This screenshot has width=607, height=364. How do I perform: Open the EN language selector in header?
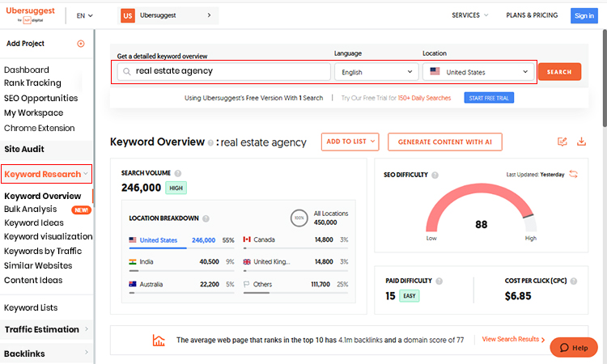coord(84,16)
